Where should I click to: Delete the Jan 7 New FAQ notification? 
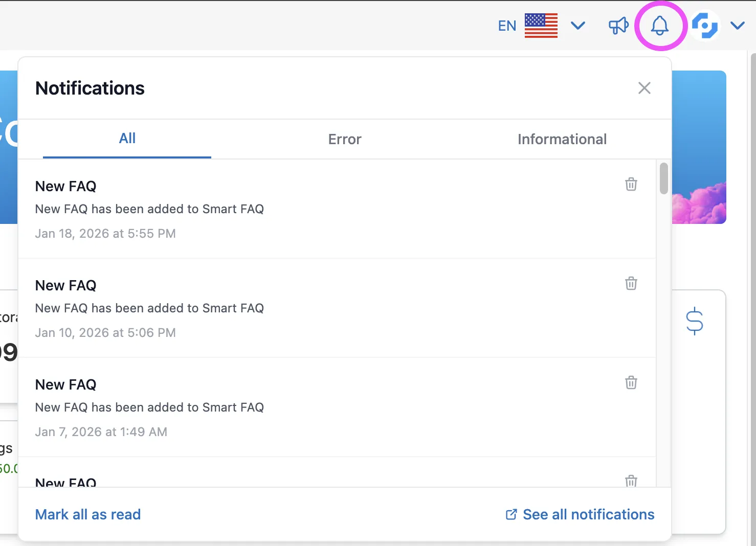(x=631, y=382)
